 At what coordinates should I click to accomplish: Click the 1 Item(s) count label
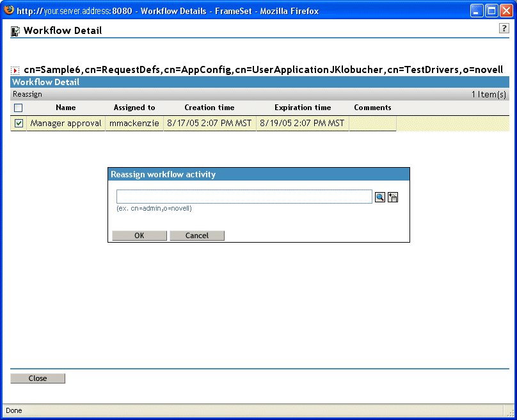tap(488, 93)
